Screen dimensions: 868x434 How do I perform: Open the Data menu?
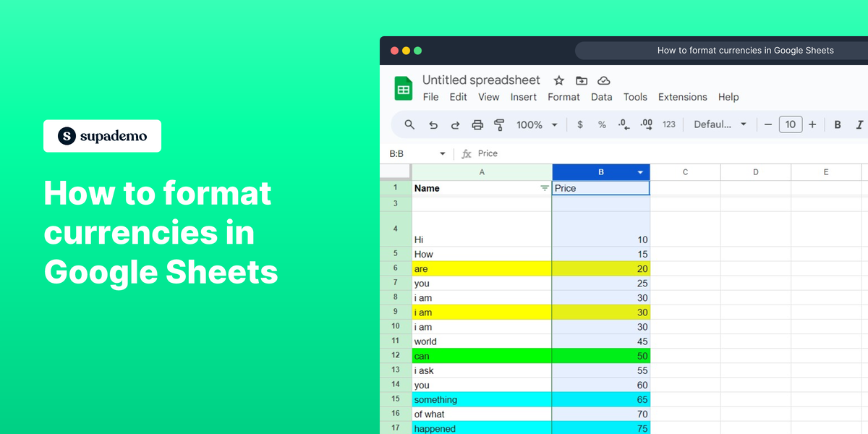tap(601, 97)
